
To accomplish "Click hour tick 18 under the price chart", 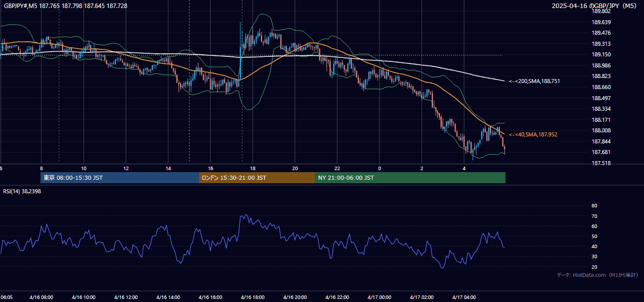I will pos(253,168).
